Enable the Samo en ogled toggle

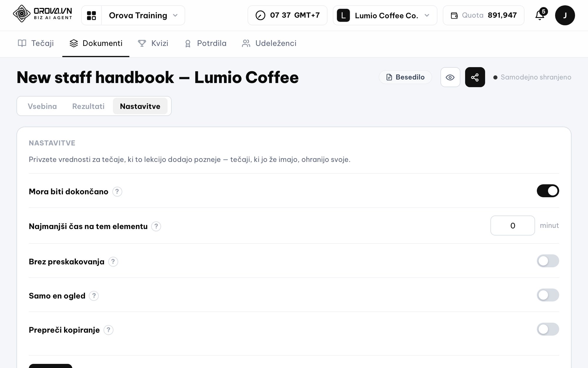[548, 295]
